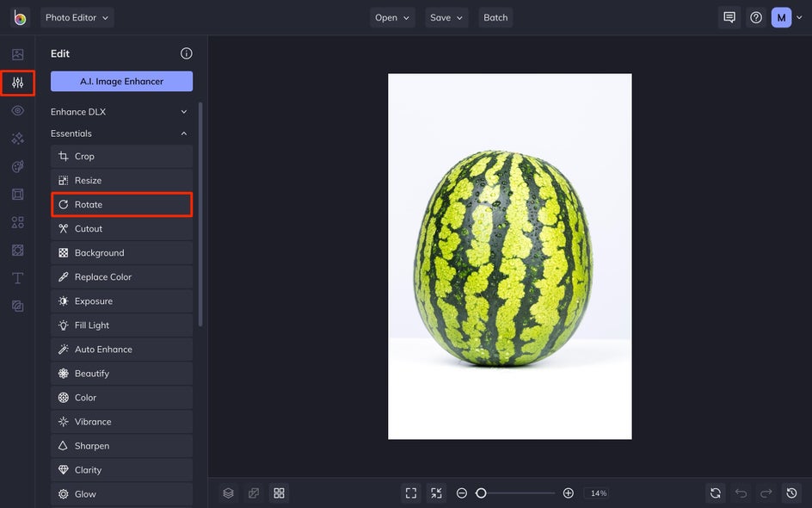Click the zoom slider handle
Image resolution: width=812 pixels, height=508 pixels.
(481, 493)
